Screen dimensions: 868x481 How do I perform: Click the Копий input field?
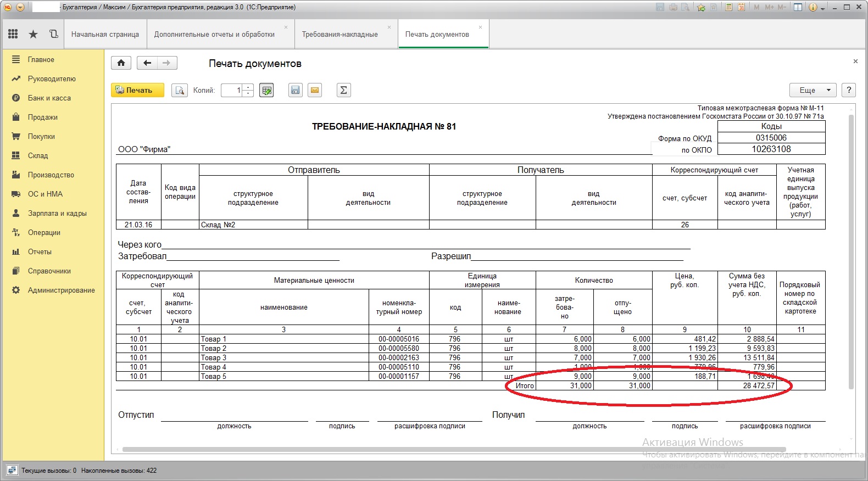(232, 90)
